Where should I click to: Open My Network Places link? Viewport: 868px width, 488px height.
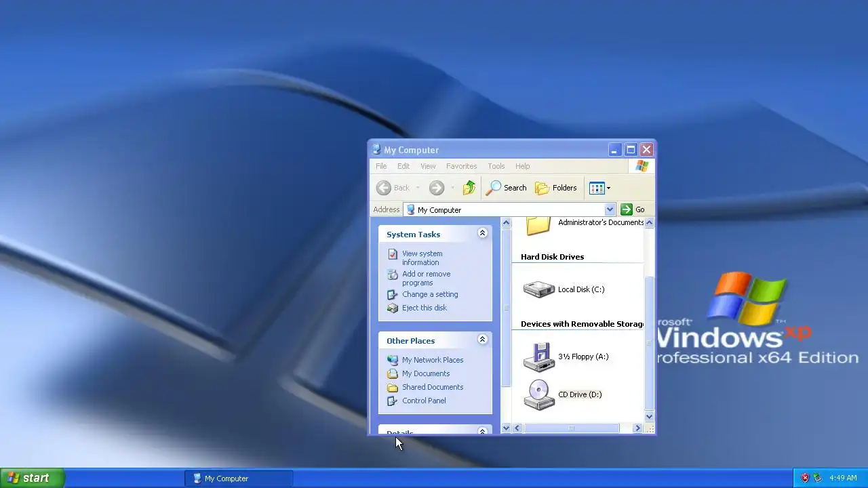click(433, 360)
